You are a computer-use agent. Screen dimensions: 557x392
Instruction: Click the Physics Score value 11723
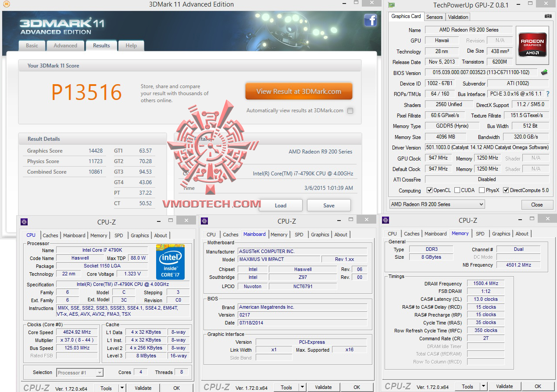[x=96, y=161]
